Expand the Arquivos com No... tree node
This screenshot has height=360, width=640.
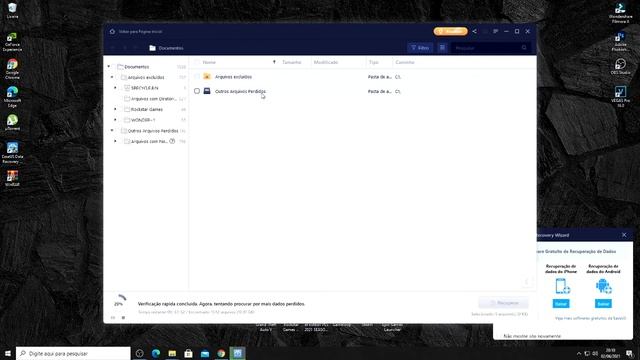tap(116, 141)
